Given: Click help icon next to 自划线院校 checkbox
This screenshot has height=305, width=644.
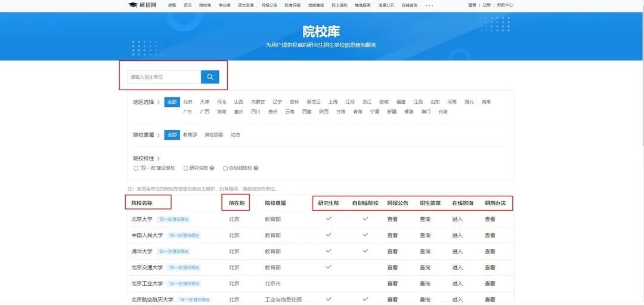Looking at the screenshot, I should coord(256,168).
